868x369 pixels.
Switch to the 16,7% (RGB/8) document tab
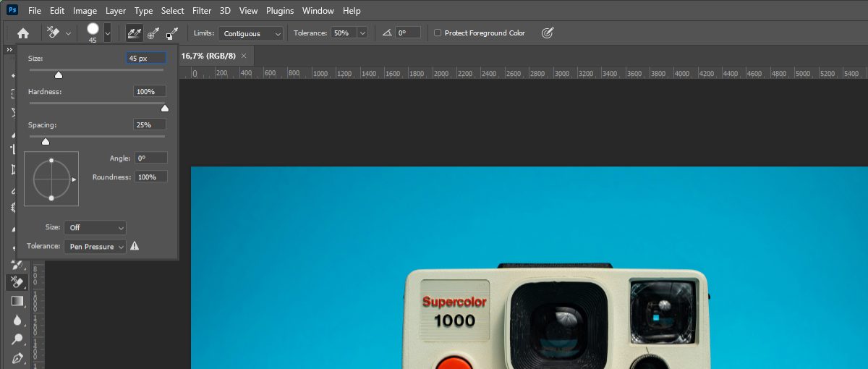pos(208,56)
